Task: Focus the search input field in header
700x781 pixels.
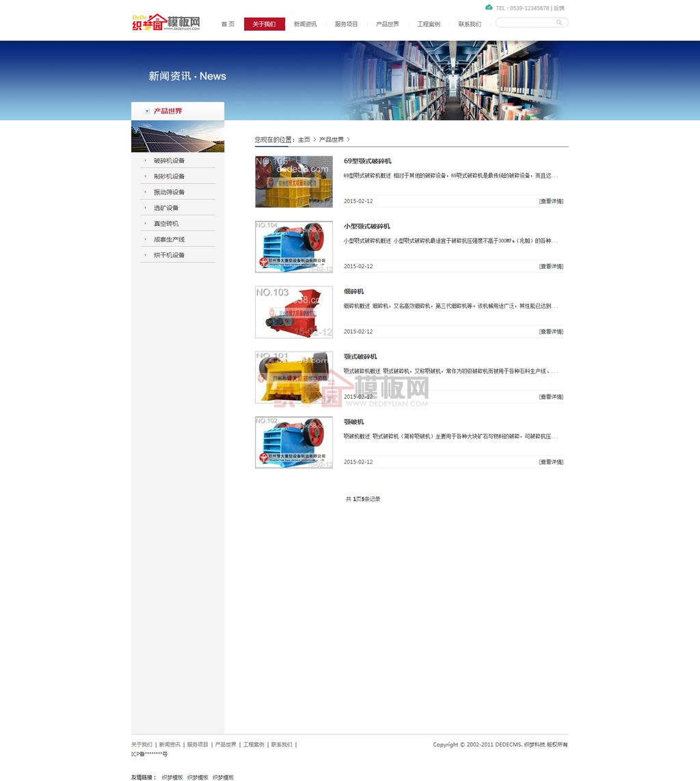Action: click(525, 23)
